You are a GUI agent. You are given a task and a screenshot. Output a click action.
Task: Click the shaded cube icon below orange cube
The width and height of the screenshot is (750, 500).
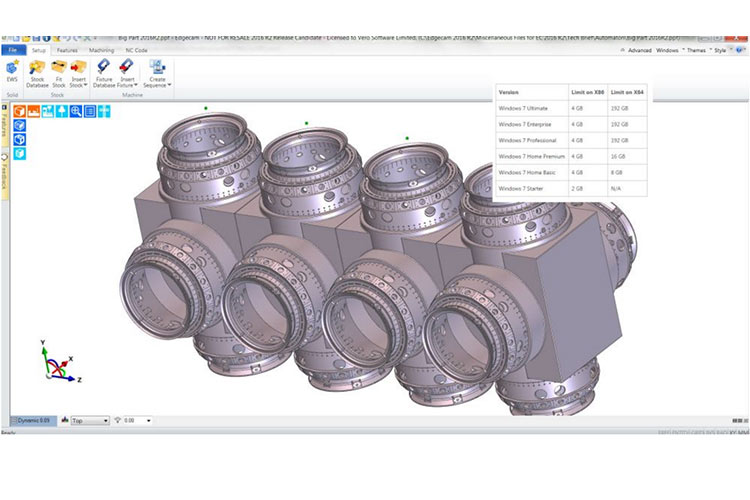point(19,125)
